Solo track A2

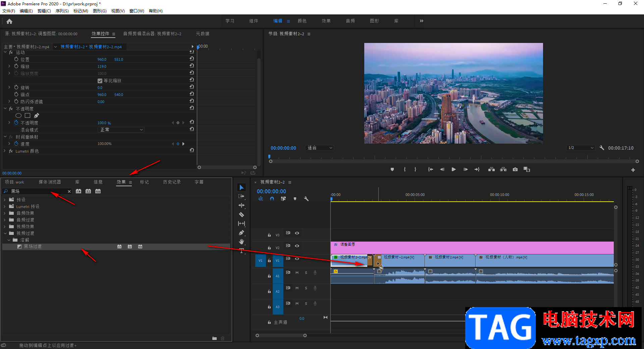tap(306, 288)
